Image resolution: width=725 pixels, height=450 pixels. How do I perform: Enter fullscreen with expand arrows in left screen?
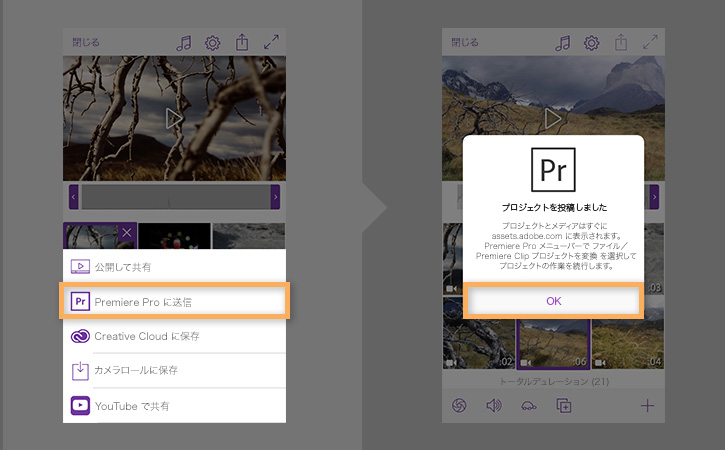[271, 42]
